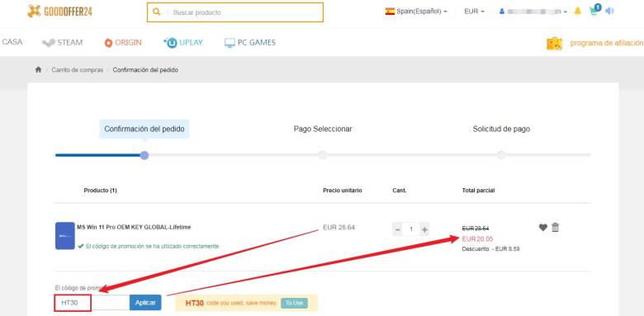Open the UPLAY menu category
Image resolution: width=644 pixels, height=316 pixels.
tap(183, 42)
